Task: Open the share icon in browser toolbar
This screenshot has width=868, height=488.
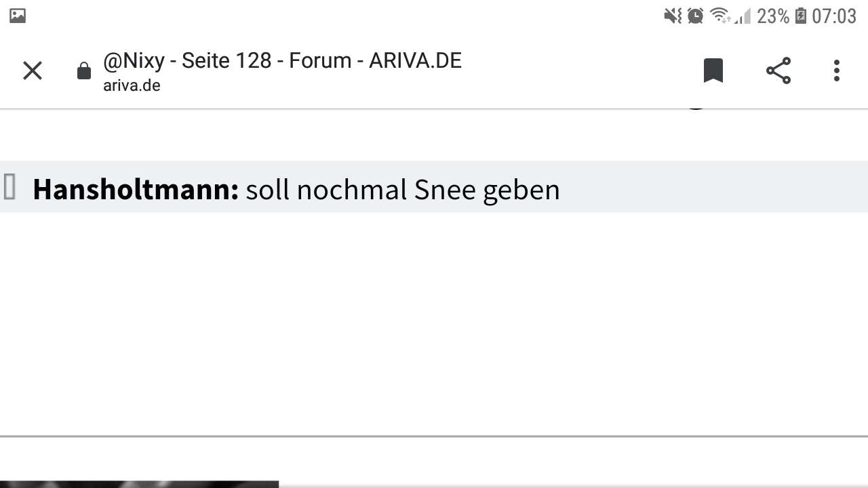Action: click(778, 70)
